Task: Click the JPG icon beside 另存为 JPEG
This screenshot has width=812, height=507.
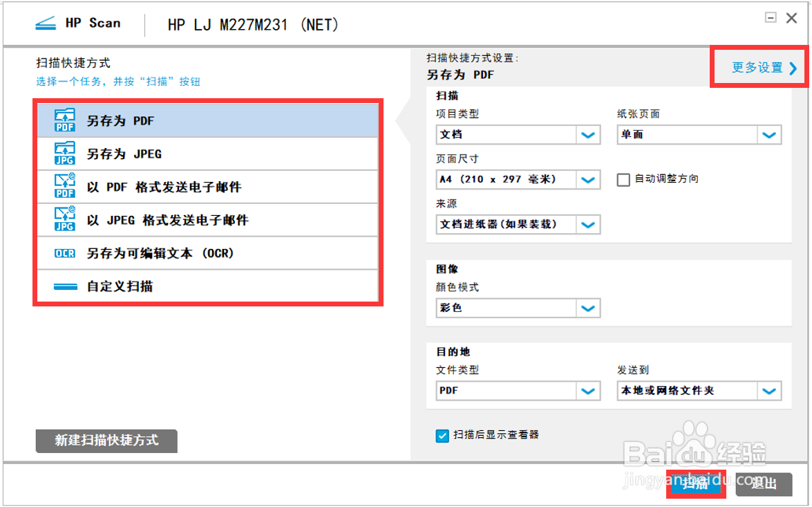Action: click(x=64, y=154)
